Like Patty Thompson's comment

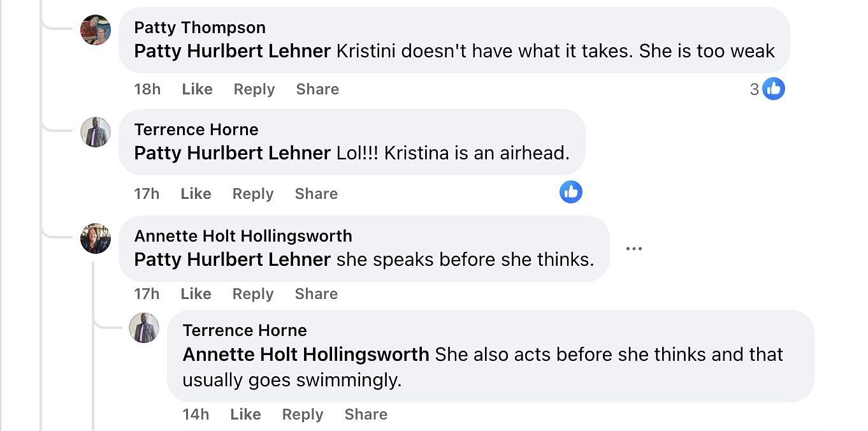pos(197,89)
